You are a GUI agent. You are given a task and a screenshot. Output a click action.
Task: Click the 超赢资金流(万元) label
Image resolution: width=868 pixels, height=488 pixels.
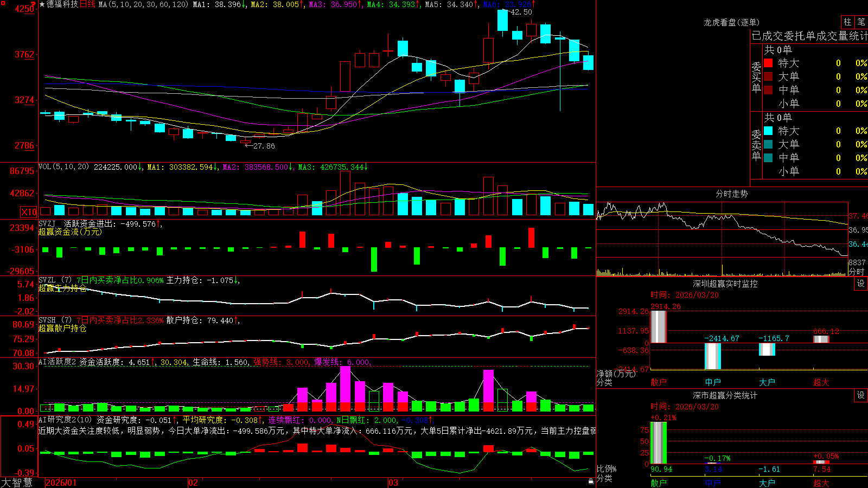(70, 232)
